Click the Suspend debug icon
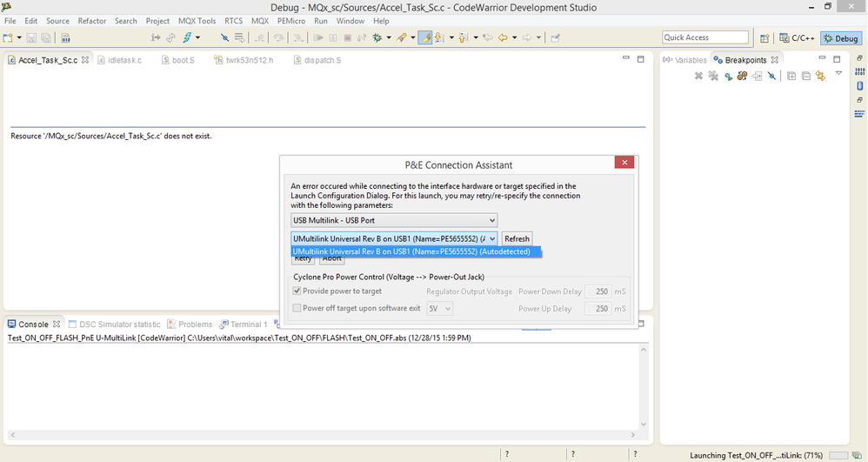 coord(333,37)
